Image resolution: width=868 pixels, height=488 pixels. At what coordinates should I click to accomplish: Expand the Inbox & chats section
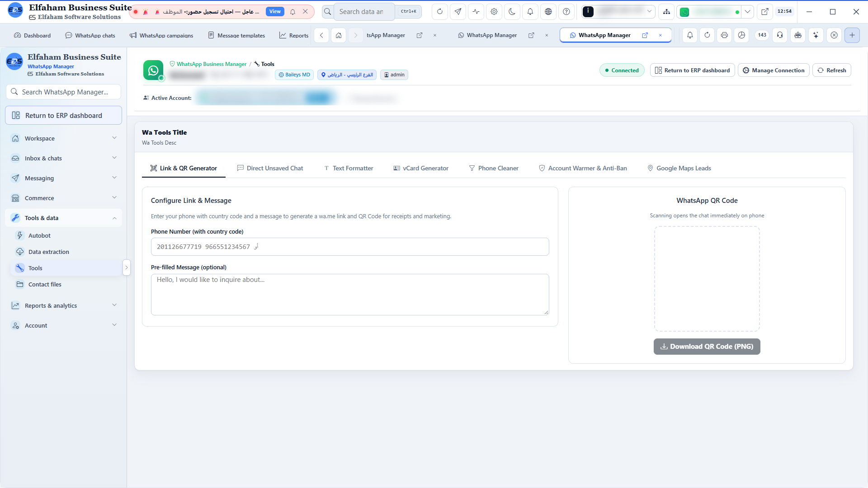(x=64, y=158)
